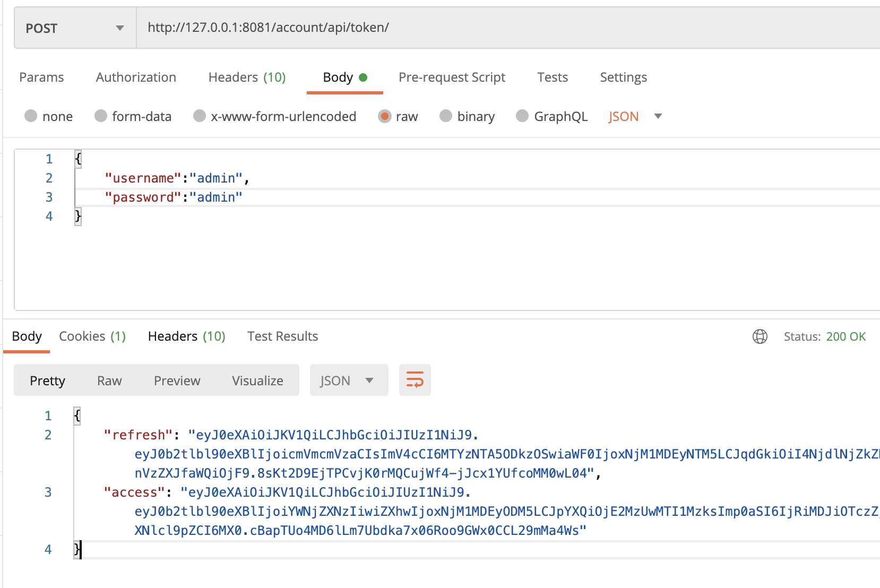Toggle the word wrap icon in response toolbar
This screenshot has width=880, height=588.
[415, 380]
